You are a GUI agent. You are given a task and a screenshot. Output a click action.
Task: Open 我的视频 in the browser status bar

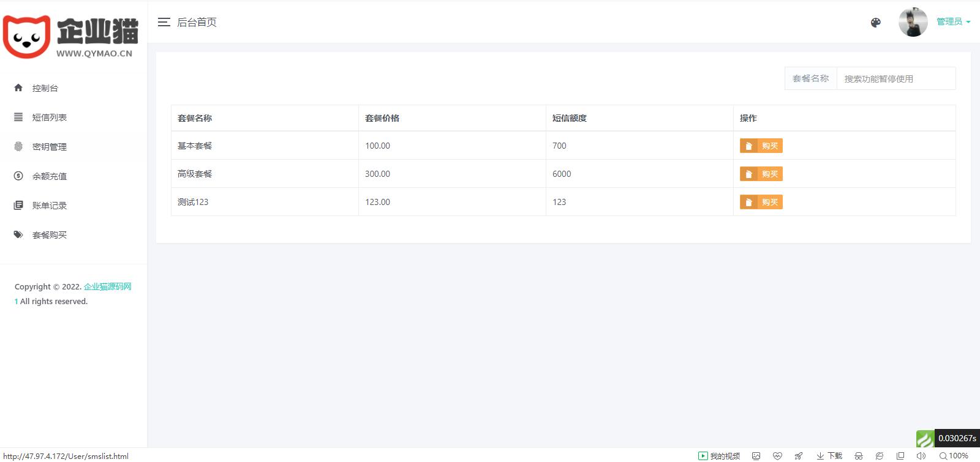click(719, 456)
